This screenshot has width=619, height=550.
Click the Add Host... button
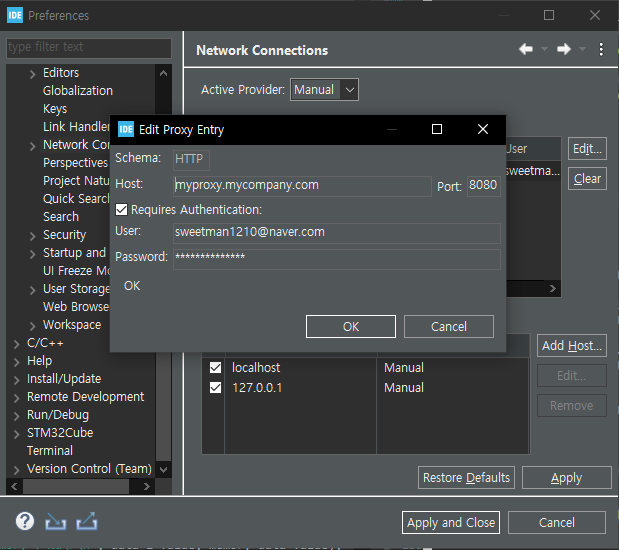(571, 346)
